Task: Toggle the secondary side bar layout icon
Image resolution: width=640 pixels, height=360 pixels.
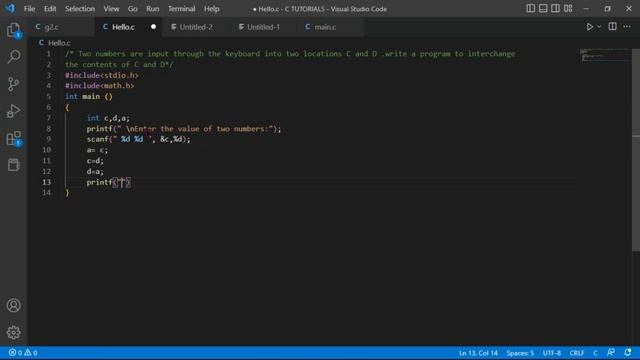Action: 556,9
